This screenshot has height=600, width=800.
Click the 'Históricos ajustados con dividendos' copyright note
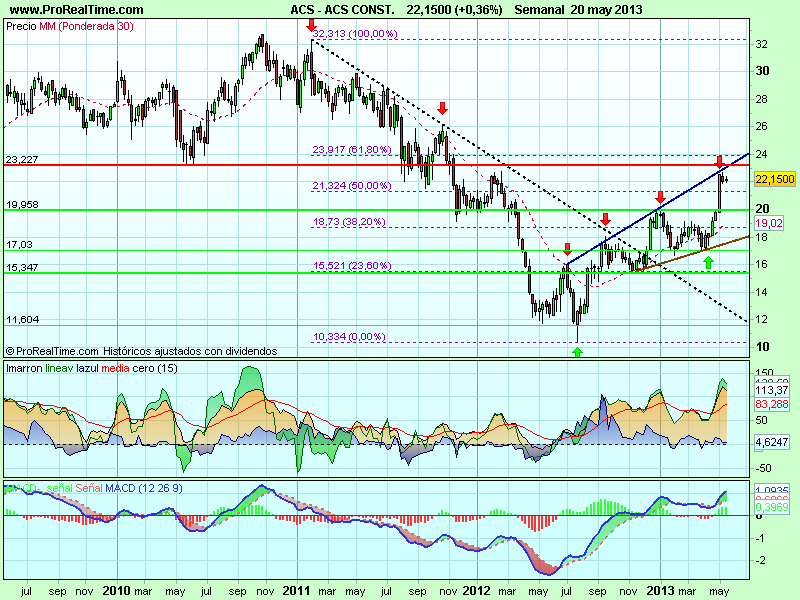click(190, 351)
